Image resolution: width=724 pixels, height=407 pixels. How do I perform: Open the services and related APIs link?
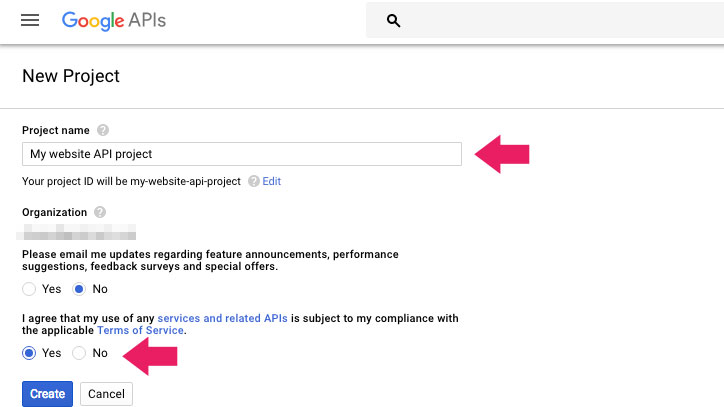pos(222,318)
